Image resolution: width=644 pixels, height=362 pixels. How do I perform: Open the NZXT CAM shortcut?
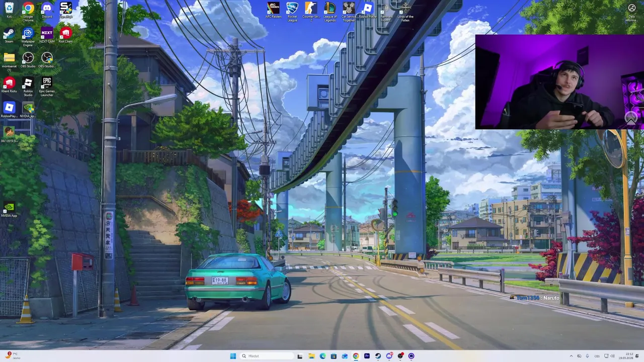47,36
